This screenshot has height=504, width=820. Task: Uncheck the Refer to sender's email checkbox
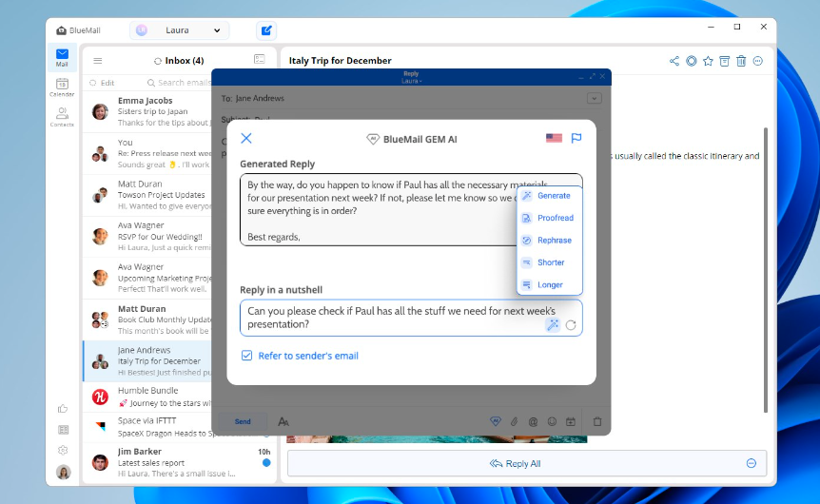pyautogui.click(x=247, y=356)
